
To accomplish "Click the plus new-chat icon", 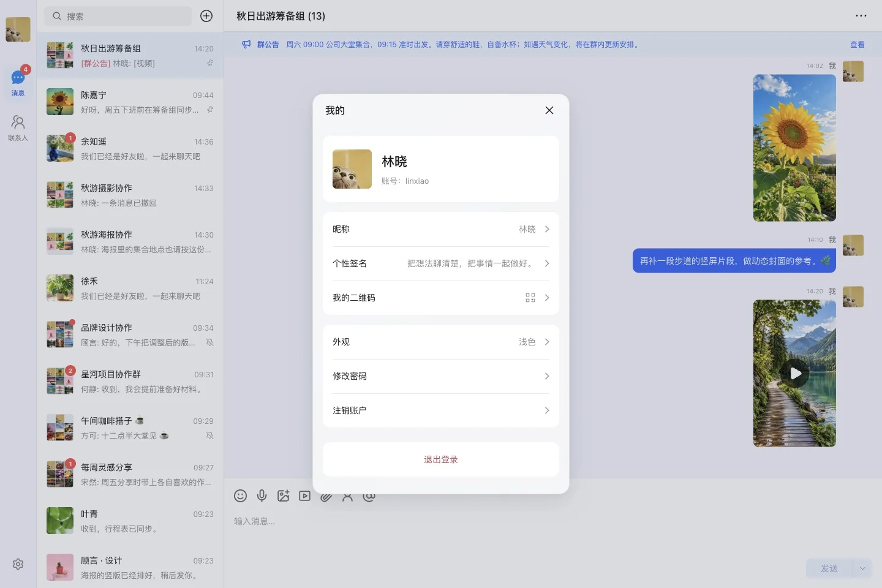I will click(206, 16).
